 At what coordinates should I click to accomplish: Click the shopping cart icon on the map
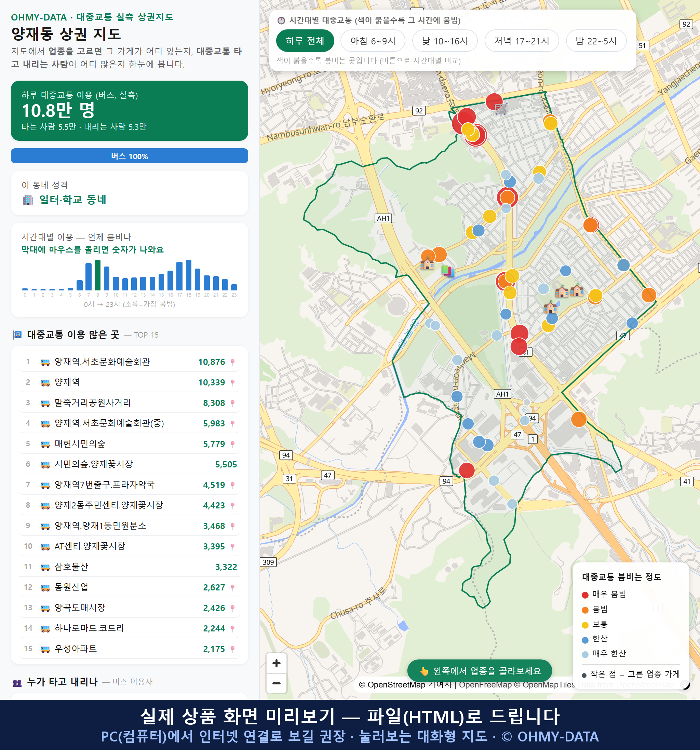[x=500, y=109]
